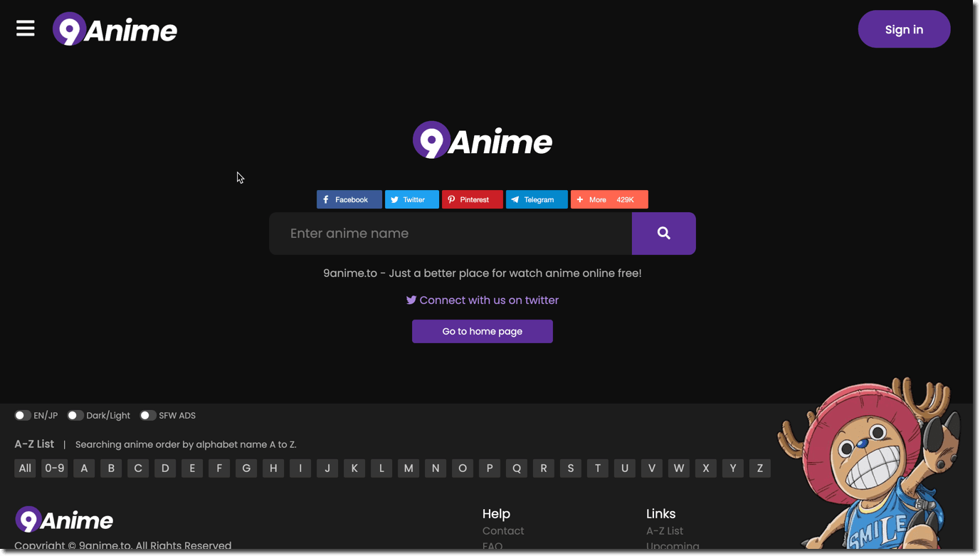Screen dimensions: 980x556
Task: Filter anime by letter M
Action: [x=409, y=468]
